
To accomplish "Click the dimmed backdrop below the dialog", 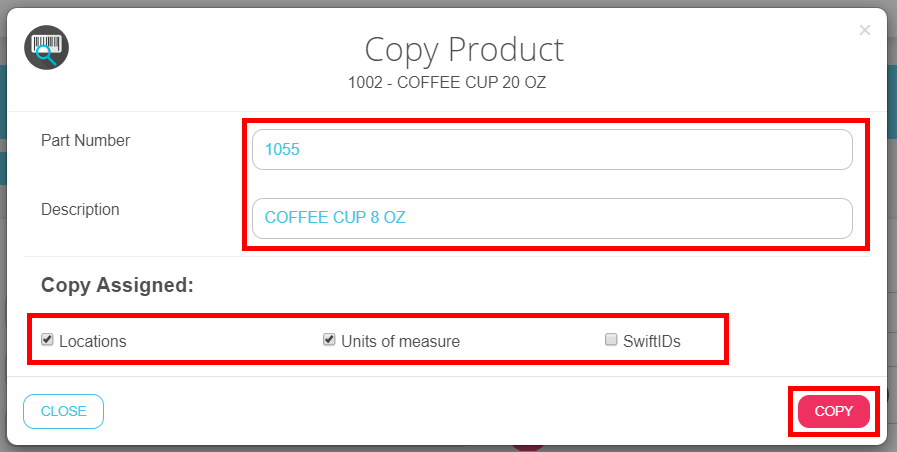I will click(x=300, y=448).
